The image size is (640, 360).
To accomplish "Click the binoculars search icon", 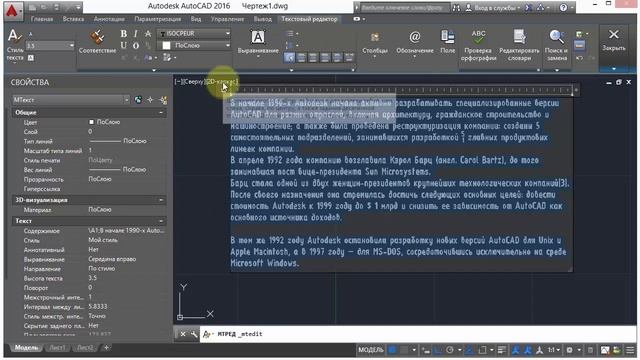I will pyautogui.click(x=456, y=7).
